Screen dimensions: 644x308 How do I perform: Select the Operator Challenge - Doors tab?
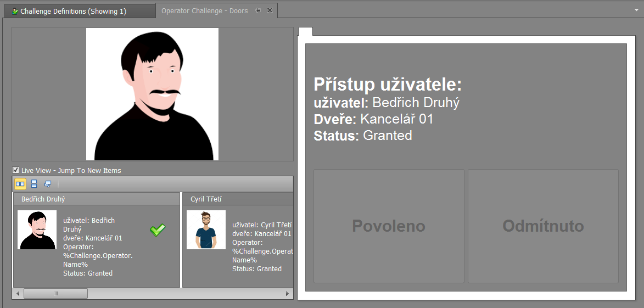[204, 11]
